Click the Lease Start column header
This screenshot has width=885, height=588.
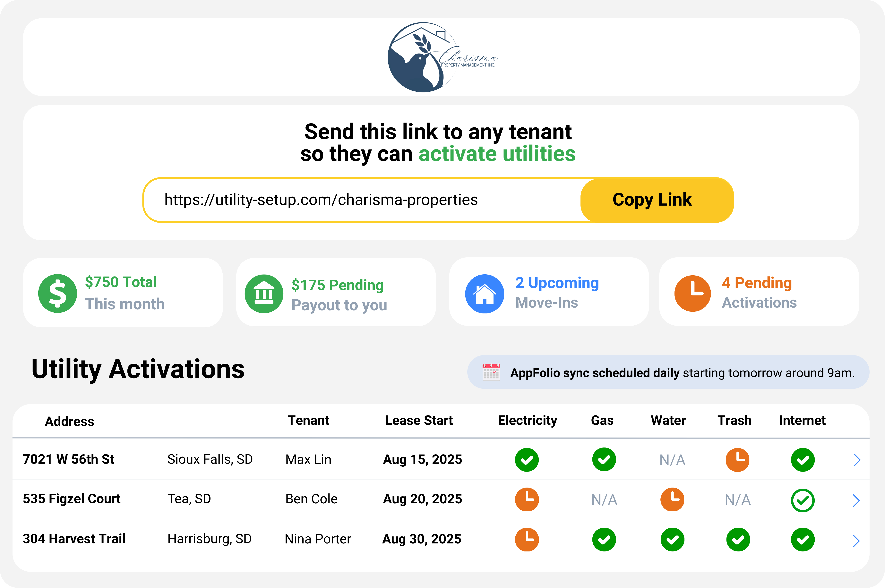(x=419, y=420)
